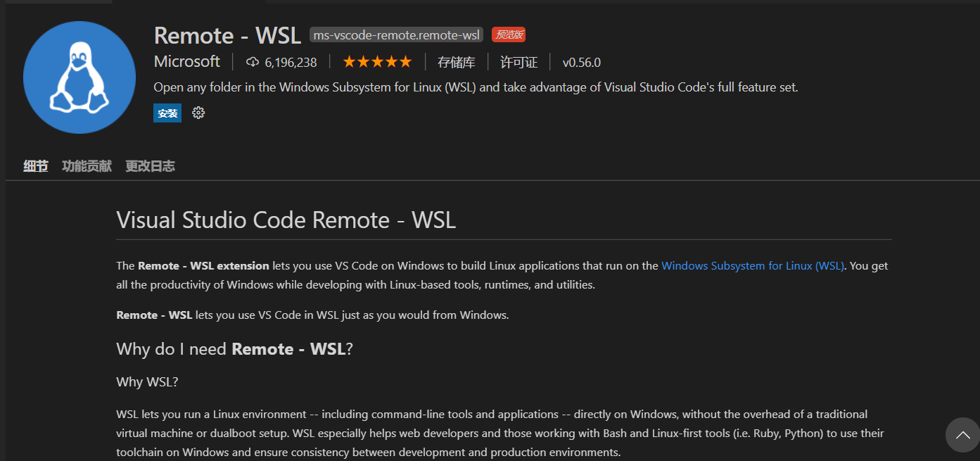
Task: Open the 存储库 repository link
Action: (x=456, y=62)
